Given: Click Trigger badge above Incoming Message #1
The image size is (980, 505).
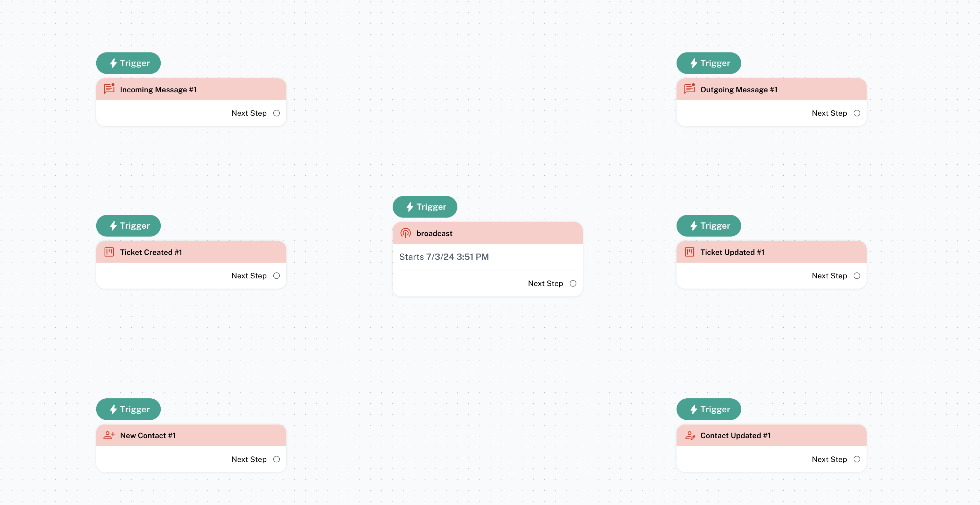Looking at the screenshot, I should 128,63.
